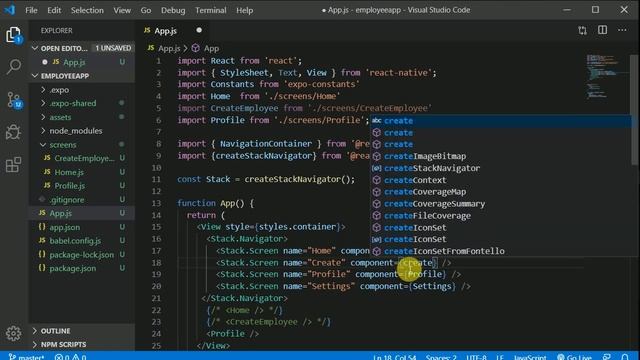Open the File menu

pyautogui.click(x=31, y=10)
